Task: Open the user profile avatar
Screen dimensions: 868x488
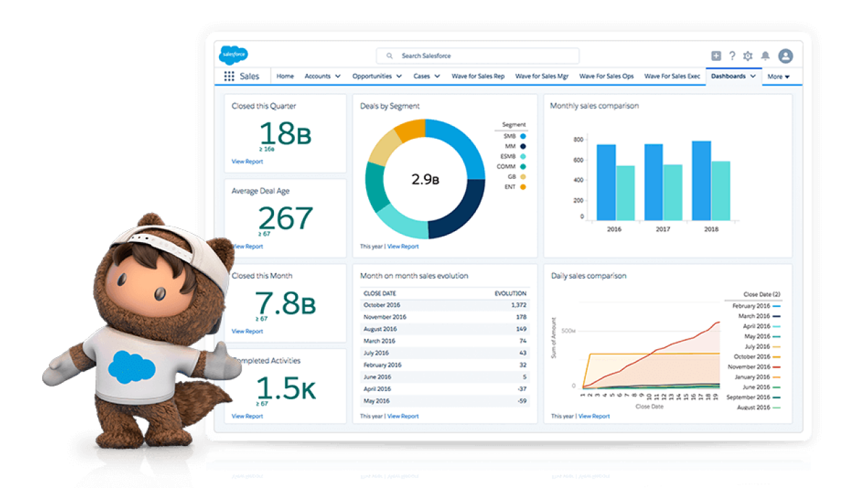Action: pyautogui.click(x=785, y=56)
